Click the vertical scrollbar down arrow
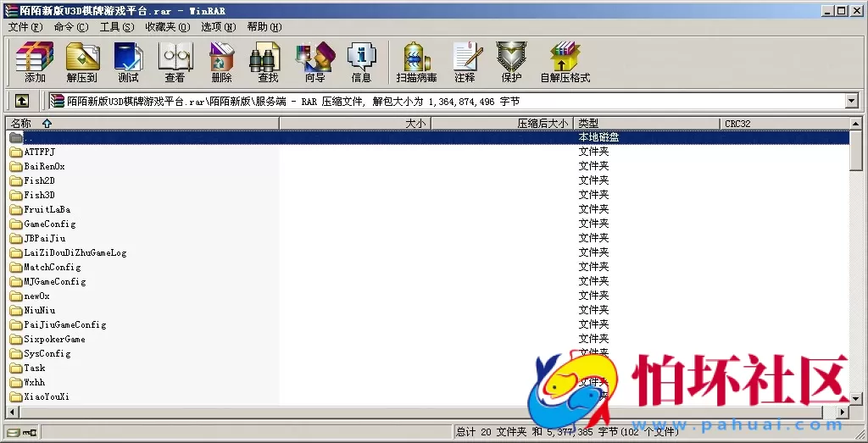 (x=856, y=399)
